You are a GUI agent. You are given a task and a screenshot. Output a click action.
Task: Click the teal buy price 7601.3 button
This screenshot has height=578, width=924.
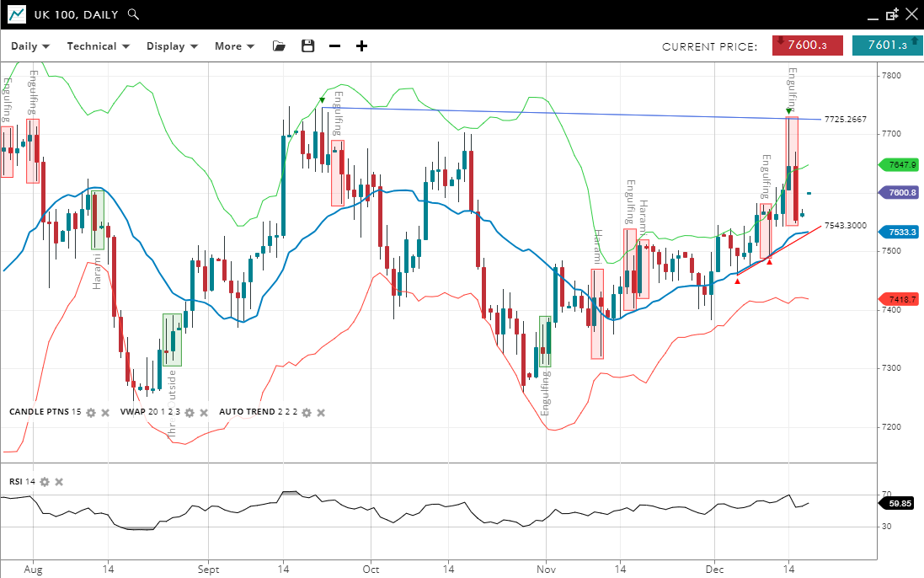click(887, 45)
